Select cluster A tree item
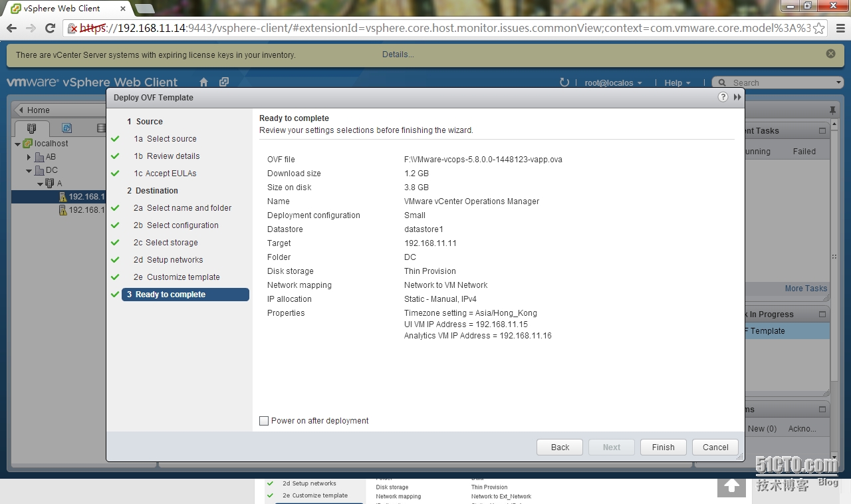The height and width of the screenshot is (504, 851). (59, 184)
